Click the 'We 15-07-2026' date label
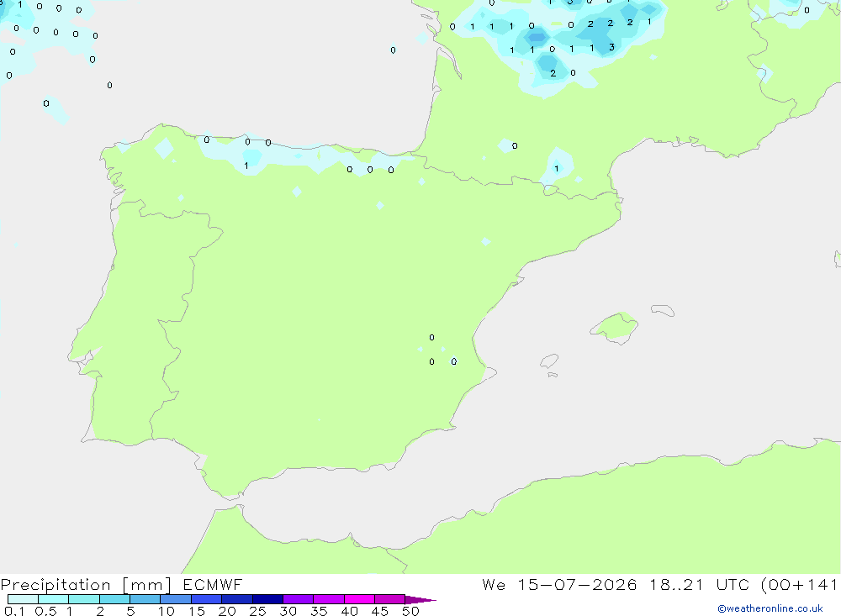 point(559,585)
